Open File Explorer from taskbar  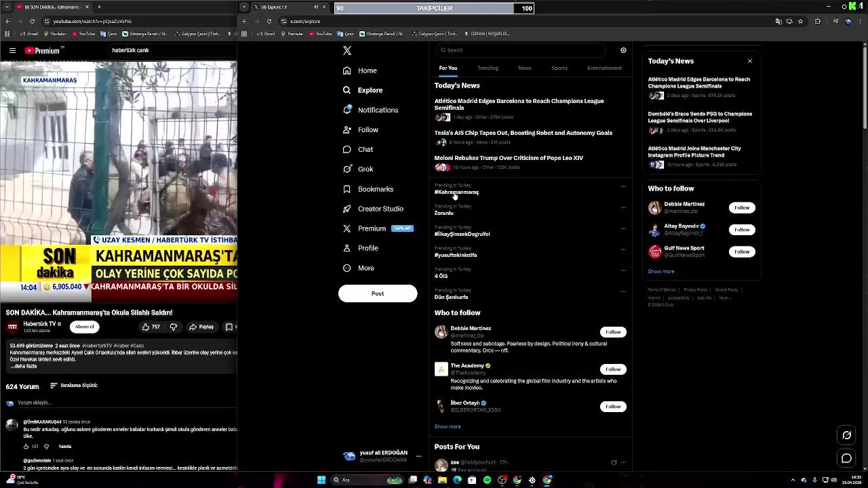pos(442,480)
